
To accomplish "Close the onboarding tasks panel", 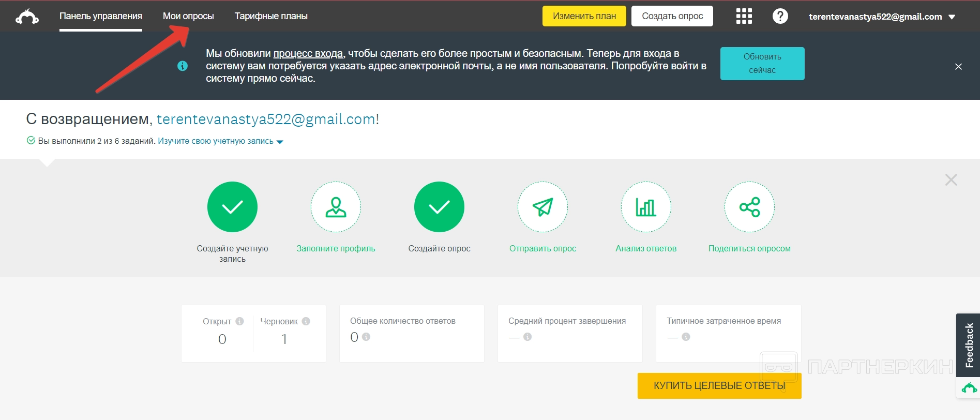I will pyautogui.click(x=951, y=180).
